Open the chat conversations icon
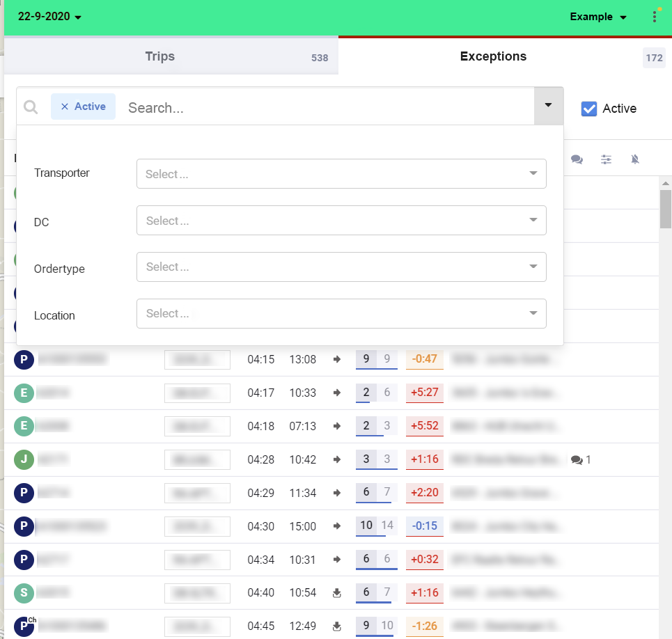This screenshot has width=672, height=639. coord(577,159)
